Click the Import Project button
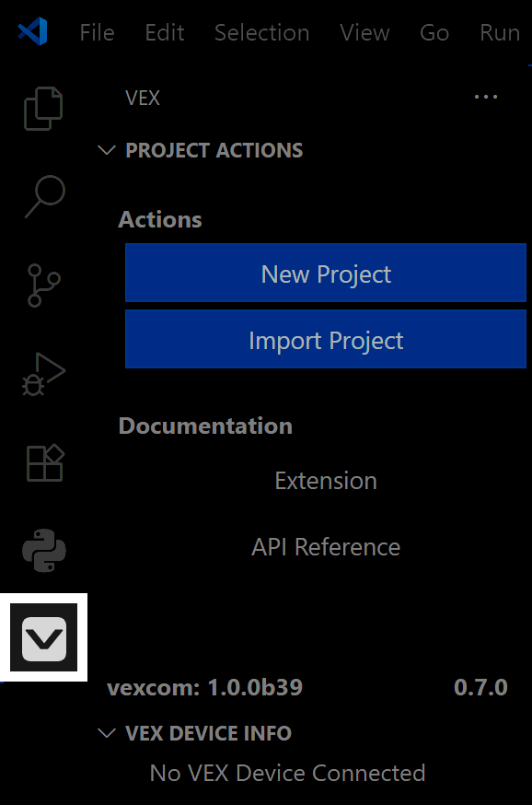The height and width of the screenshot is (805, 532). coord(325,339)
